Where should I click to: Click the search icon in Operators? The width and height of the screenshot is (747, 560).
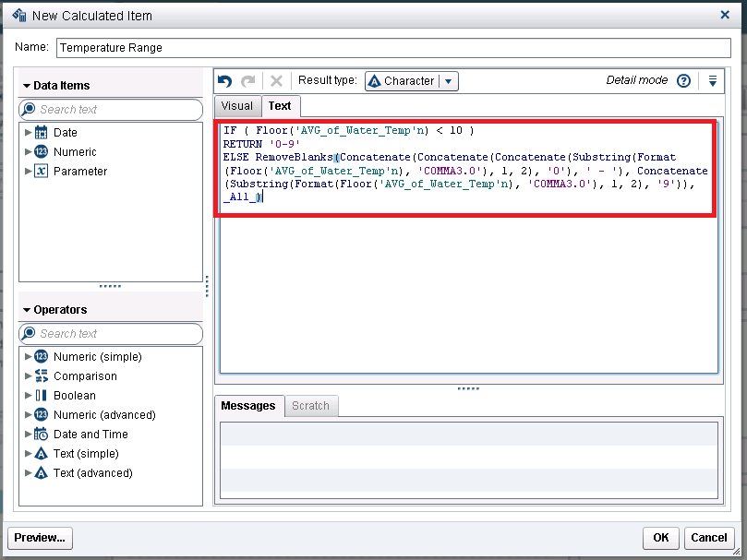click(30, 334)
